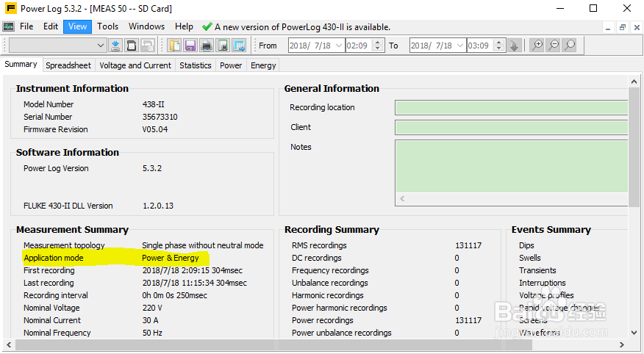Click the document icon left of File
This screenshot has height=354, width=644.
coord(8,26)
